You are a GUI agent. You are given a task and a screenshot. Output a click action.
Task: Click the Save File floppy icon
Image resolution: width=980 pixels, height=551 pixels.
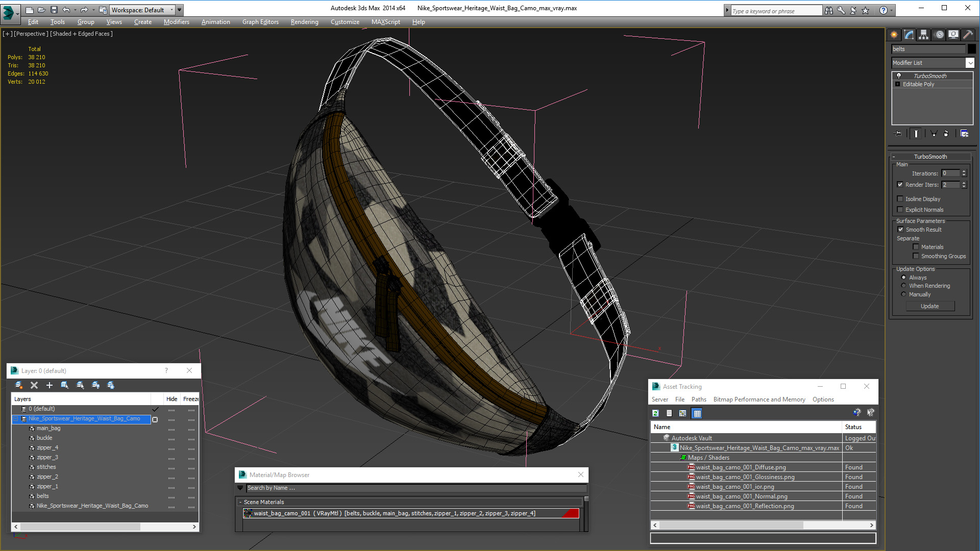click(x=54, y=10)
